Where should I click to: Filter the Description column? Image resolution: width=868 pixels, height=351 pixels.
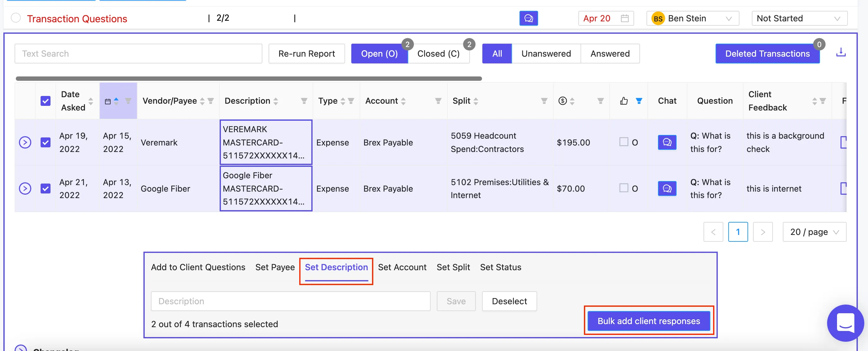tap(304, 101)
